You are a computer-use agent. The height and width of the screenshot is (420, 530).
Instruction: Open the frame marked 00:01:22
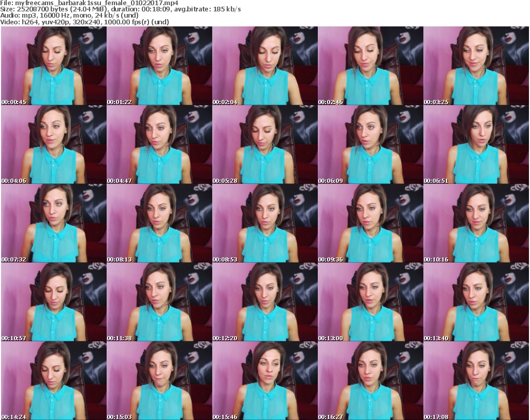(159, 66)
